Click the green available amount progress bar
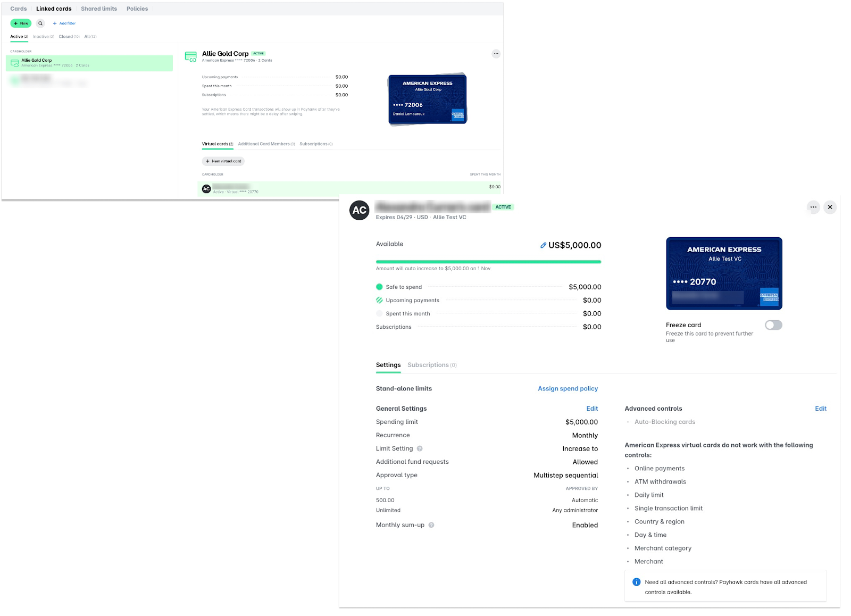The width and height of the screenshot is (851, 616). click(x=488, y=261)
